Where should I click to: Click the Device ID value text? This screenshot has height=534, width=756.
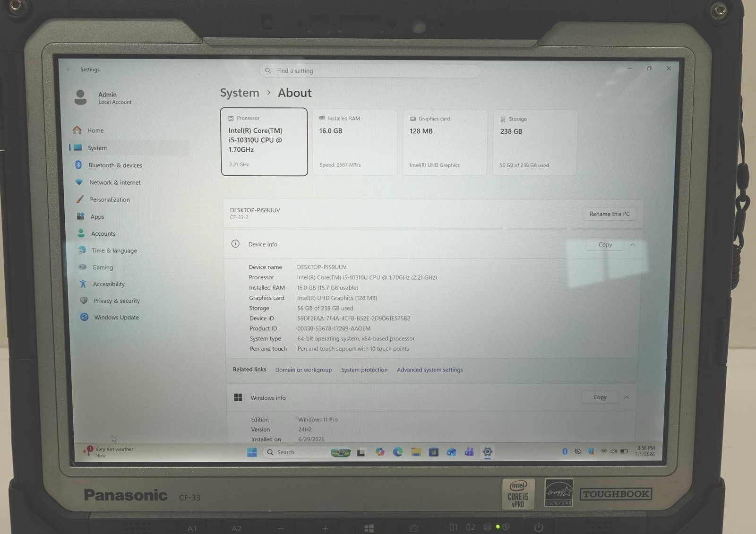click(x=353, y=319)
